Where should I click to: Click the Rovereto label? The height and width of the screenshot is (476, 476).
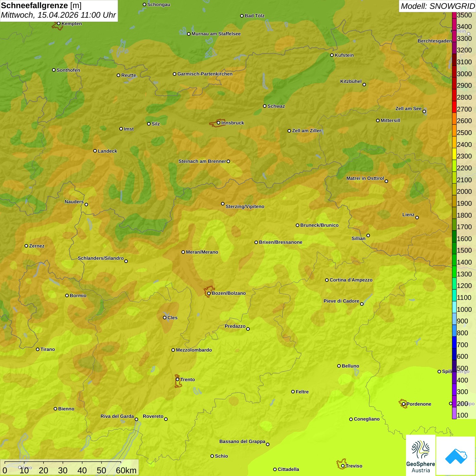pos(153,416)
